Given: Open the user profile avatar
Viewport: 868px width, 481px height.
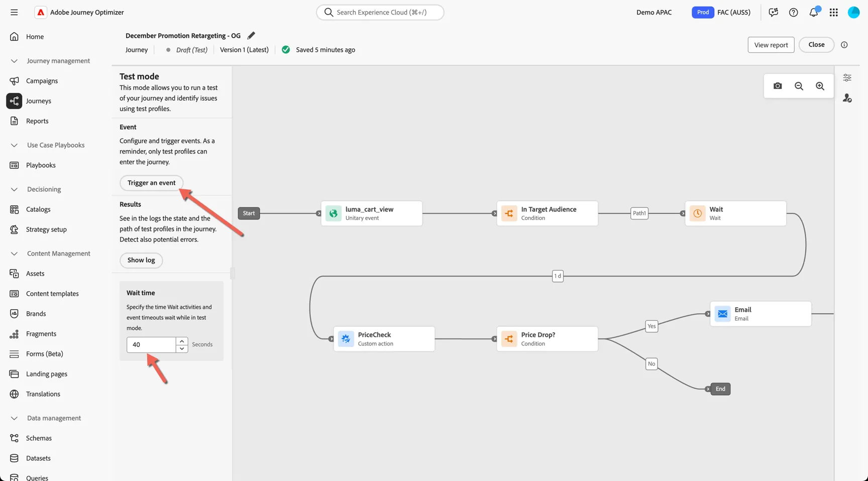Looking at the screenshot, I should 853,12.
